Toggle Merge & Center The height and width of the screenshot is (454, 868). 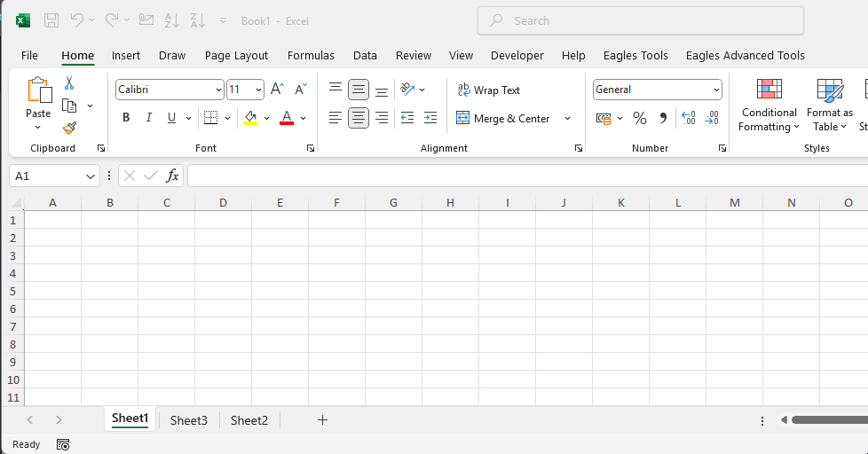502,118
